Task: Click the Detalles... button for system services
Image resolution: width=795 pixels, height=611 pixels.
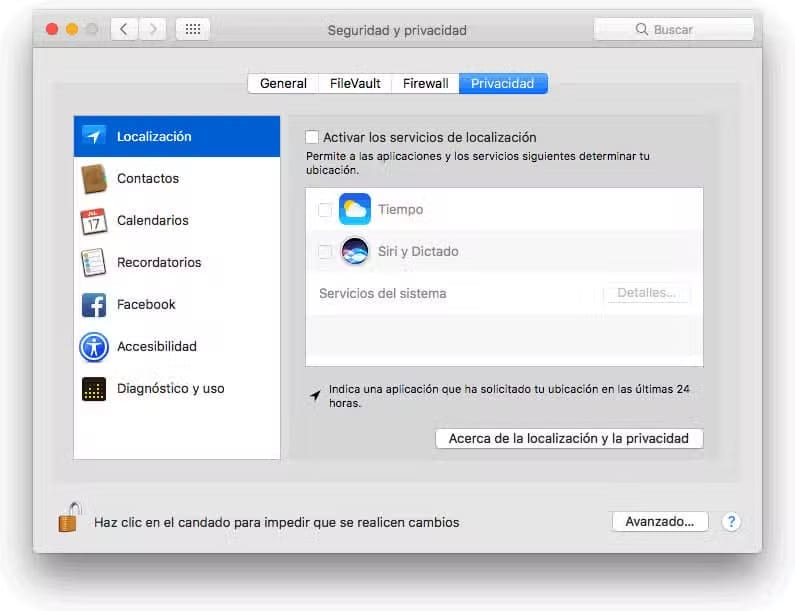Action: 646,293
